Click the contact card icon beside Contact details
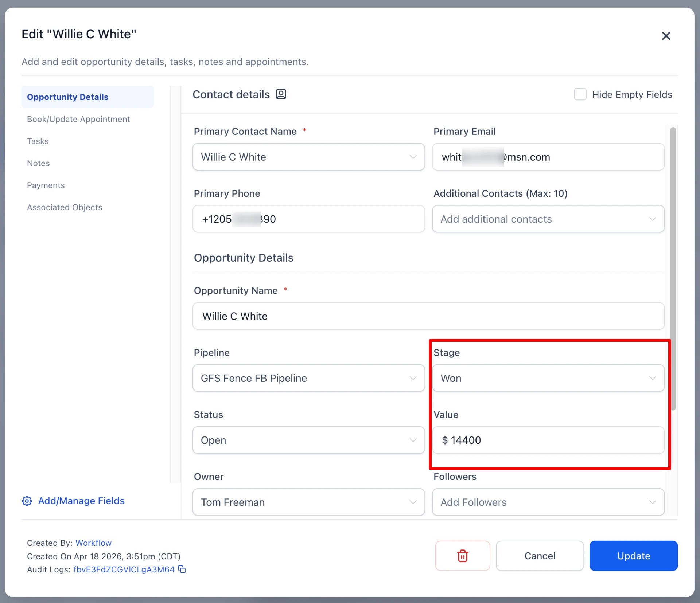700x603 pixels. (281, 94)
